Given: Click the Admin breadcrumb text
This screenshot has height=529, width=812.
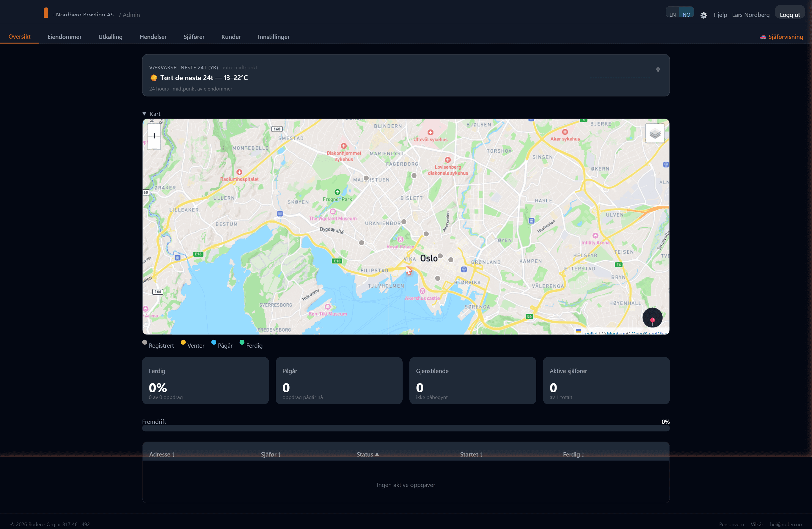Looking at the screenshot, I should coord(131,15).
